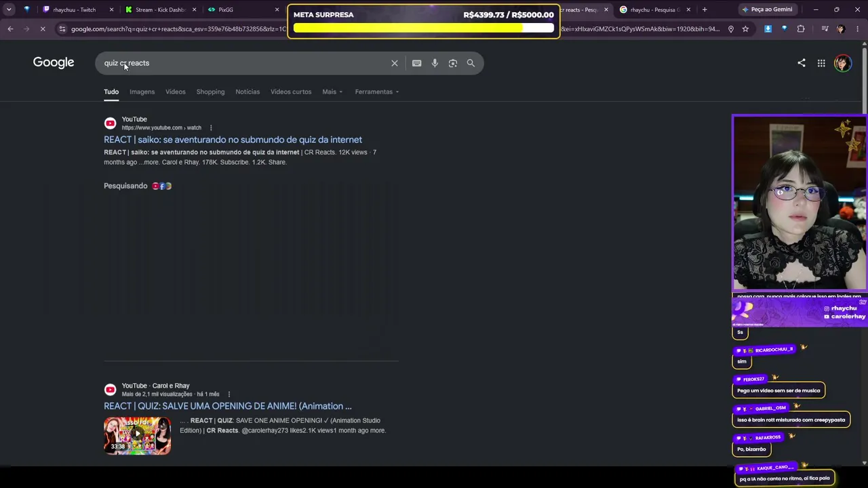The height and width of the screenshot is (488, 868).
Task: Start voice search with the microphone
Action: [435, 63]
